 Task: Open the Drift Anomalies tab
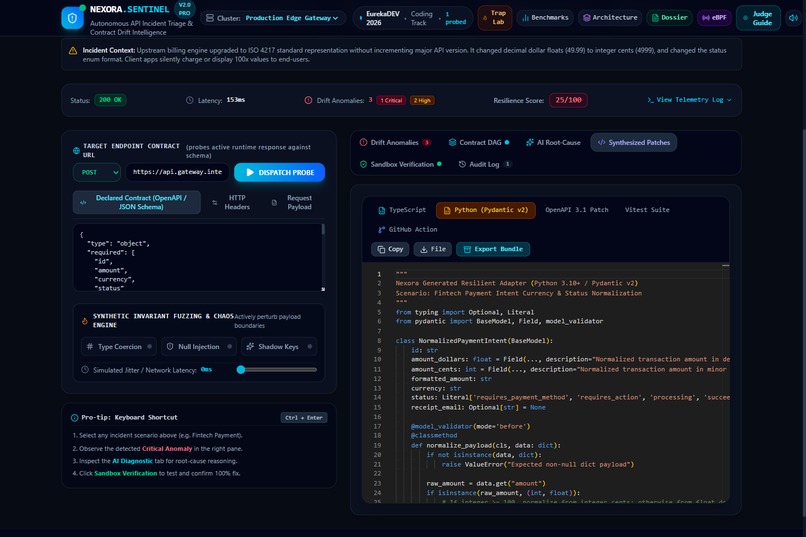pyautogui.click(x=395, y=142)
